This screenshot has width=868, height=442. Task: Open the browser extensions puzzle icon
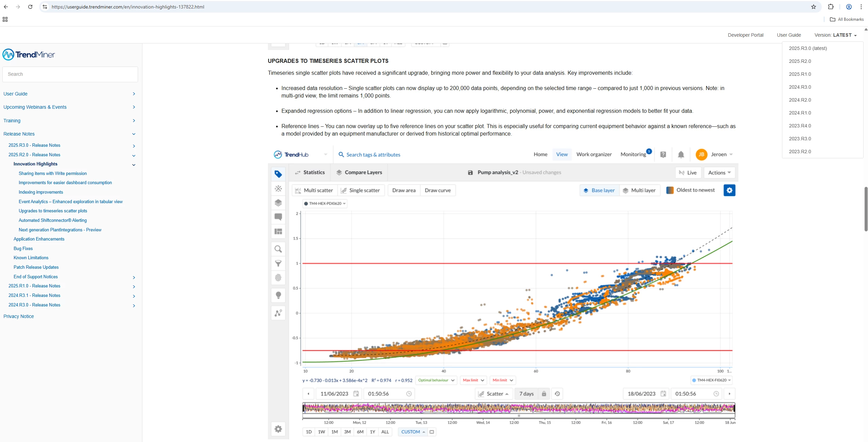[831, 7]
